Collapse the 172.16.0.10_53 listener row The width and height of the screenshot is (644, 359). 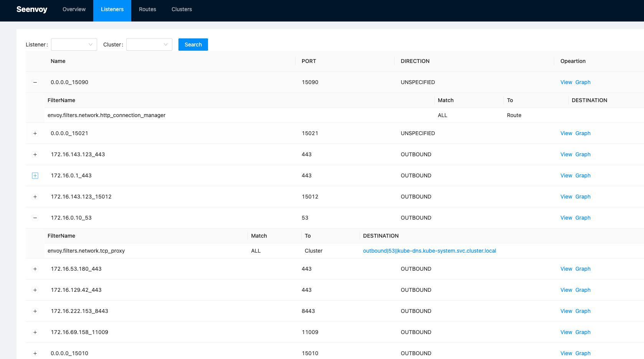click(35, 218)
